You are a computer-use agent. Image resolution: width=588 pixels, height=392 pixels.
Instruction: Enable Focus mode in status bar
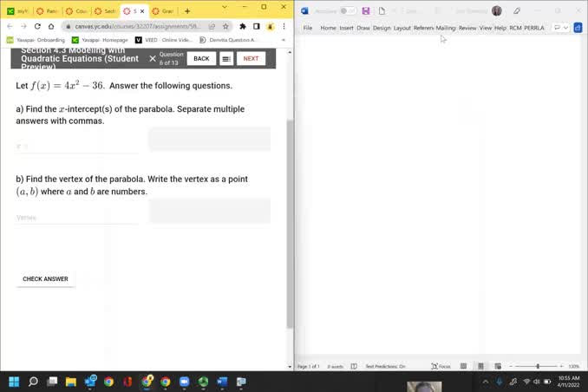tap(440, 366)
